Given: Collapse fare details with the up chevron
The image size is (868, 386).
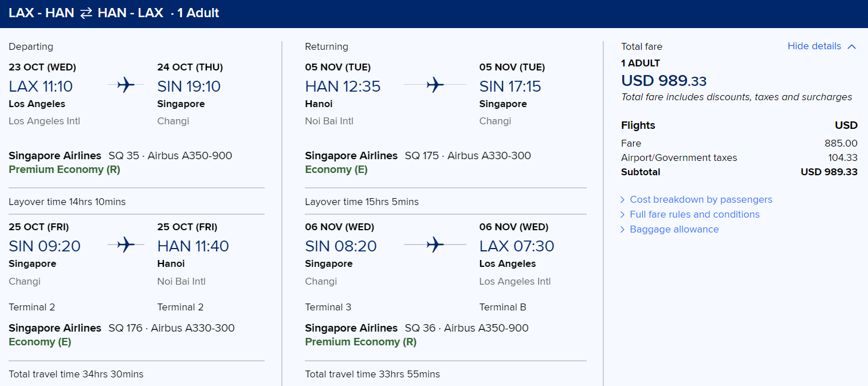Looking at the screenshot, I should coord(851,46).
